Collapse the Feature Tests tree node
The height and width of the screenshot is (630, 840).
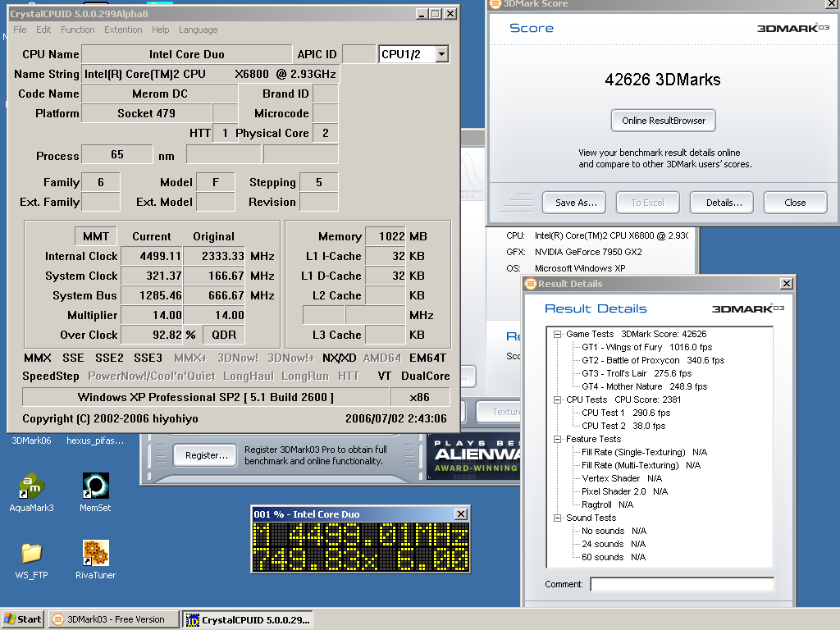(x=557, y=440)
